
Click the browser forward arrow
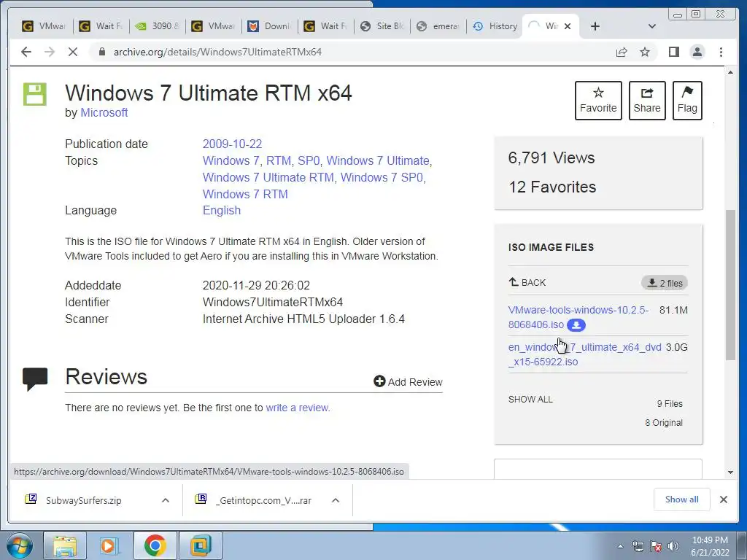(x=50, y=52)
